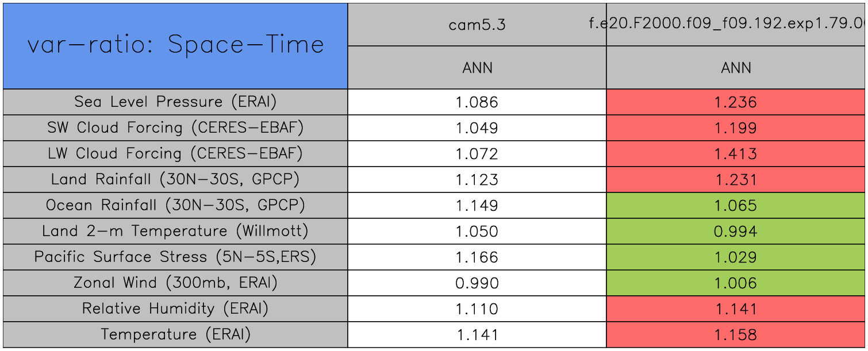Select the Ocean Rainfall (30N-30S, GPCP) label
This screenshot has height=351, width=868.
(175, 206)
